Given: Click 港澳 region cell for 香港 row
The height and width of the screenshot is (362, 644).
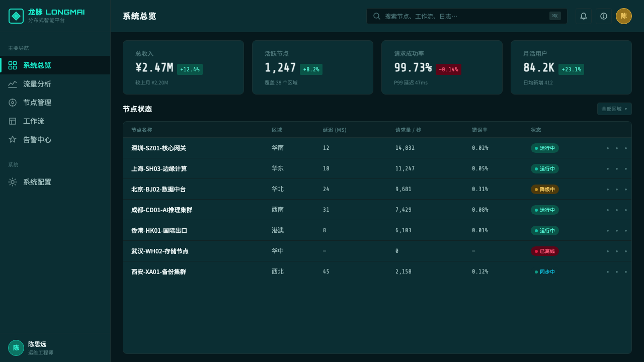Looking at the screenshot, I should point(278,231).
